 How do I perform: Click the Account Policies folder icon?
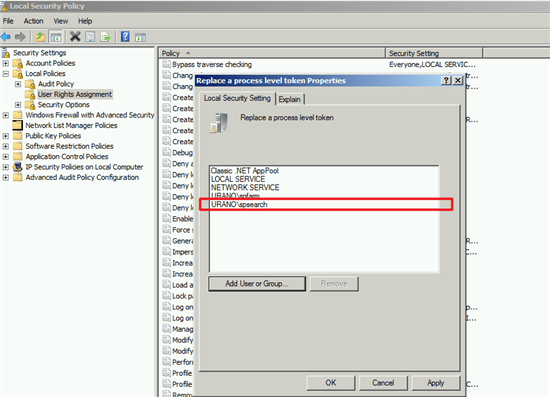point(18,63)
